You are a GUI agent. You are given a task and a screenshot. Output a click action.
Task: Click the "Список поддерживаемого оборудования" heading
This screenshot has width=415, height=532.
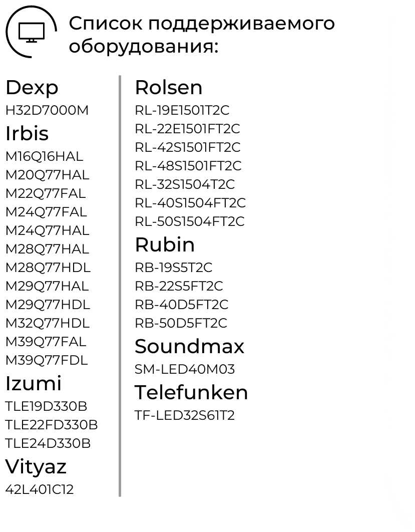pyautogui.click(x=202, y=35)
